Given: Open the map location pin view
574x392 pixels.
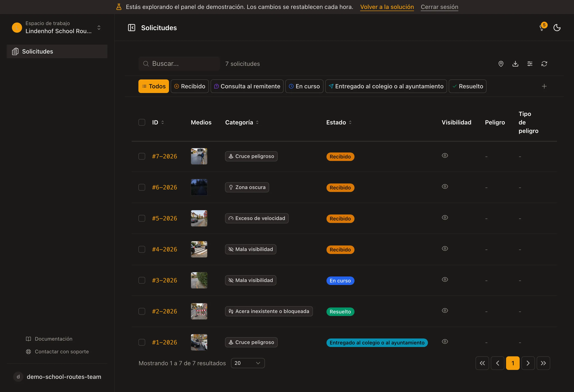Looking at the screenshot, I should click(501, 64).
